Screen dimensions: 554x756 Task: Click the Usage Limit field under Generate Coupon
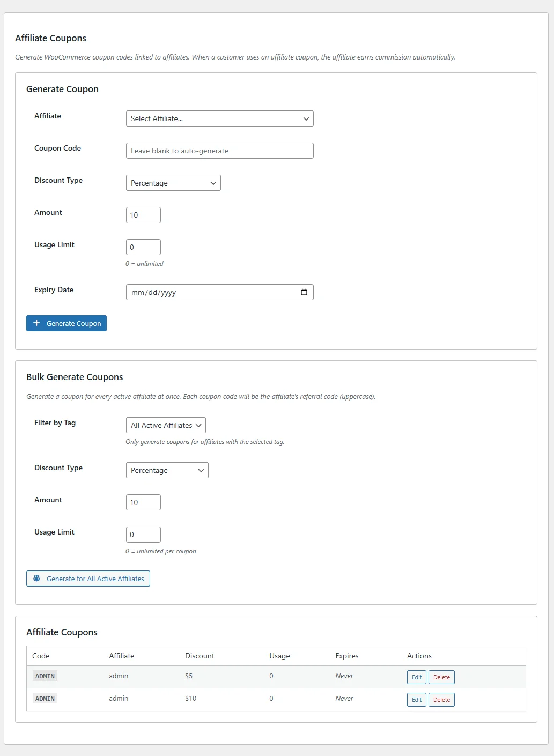click(143, 247)
